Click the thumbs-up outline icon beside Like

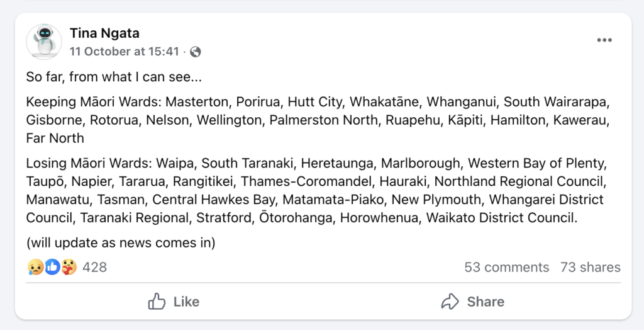(157, 302)
